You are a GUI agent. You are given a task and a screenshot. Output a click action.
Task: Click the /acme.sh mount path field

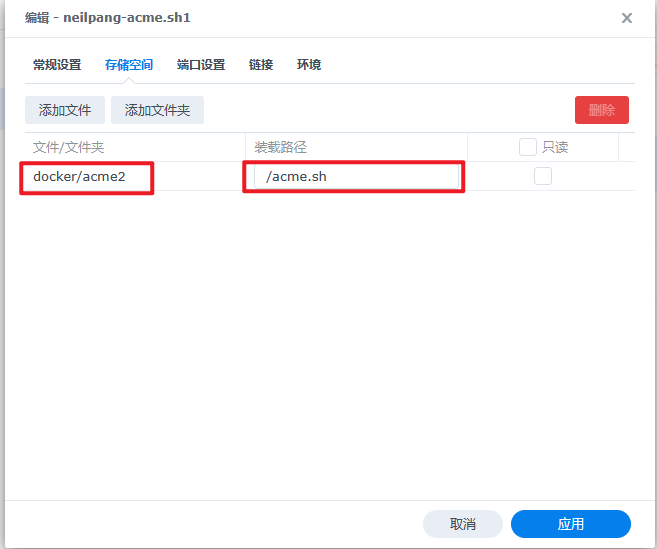[356, 176]
